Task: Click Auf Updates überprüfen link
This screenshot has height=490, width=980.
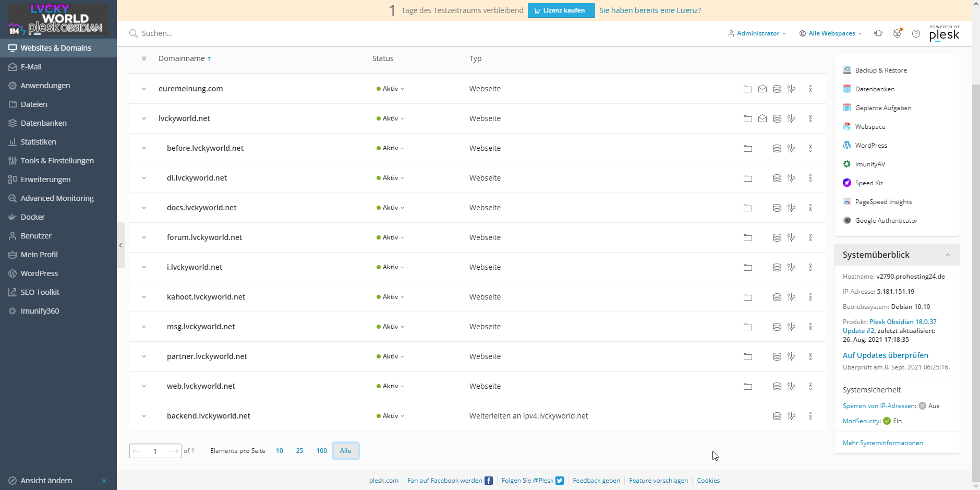Action: point(885,355)
